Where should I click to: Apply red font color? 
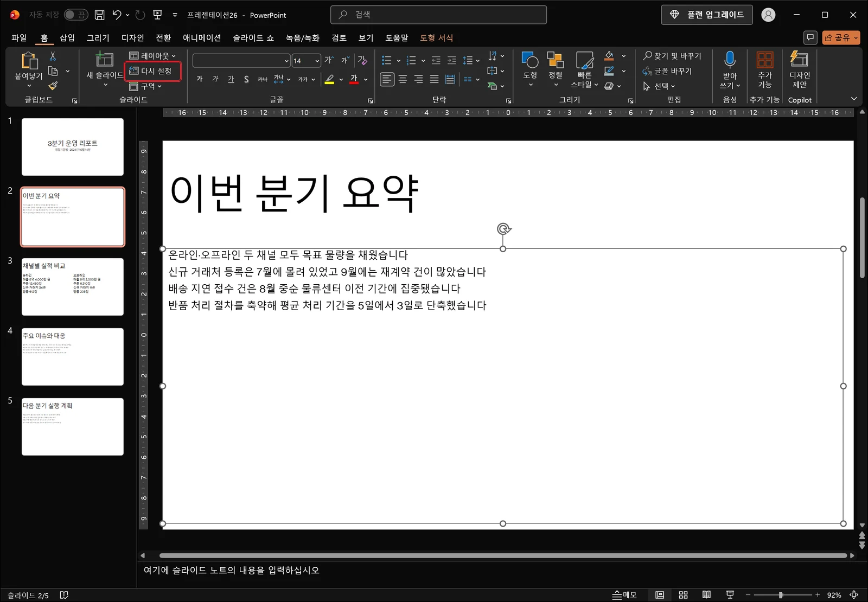point(354,80)
